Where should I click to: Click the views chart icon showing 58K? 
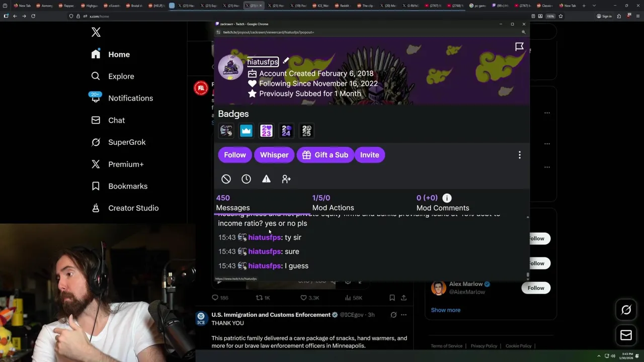[x=348, y=298]
